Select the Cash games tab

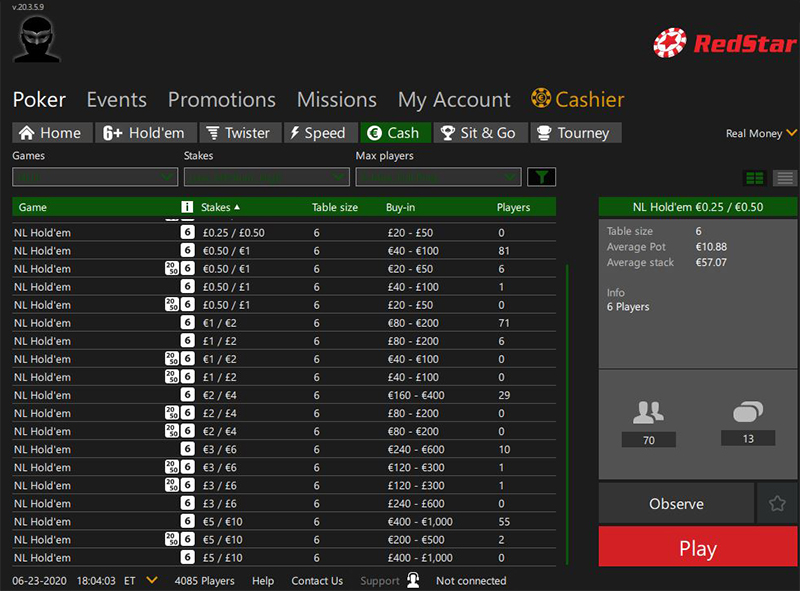point(395,133)
